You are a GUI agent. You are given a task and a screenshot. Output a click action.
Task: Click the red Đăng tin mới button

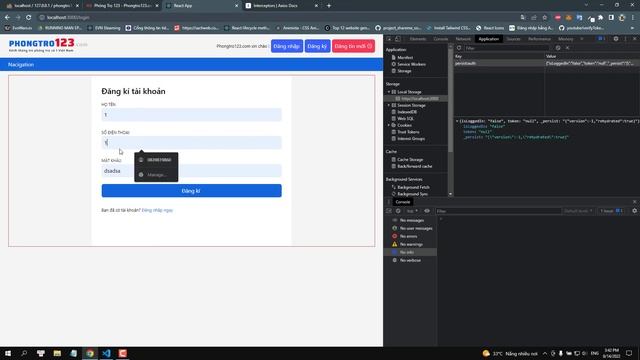click(x=353, y=46)
